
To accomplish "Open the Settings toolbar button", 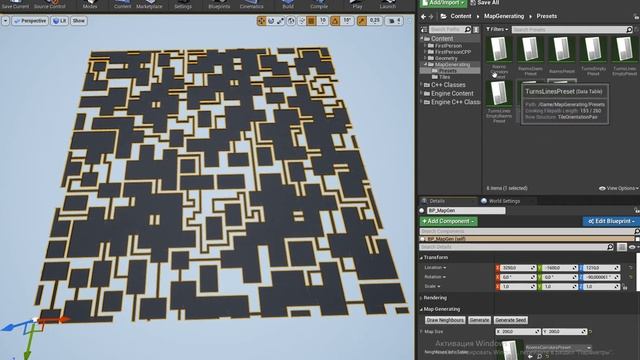I will click(x=183, y=4).
